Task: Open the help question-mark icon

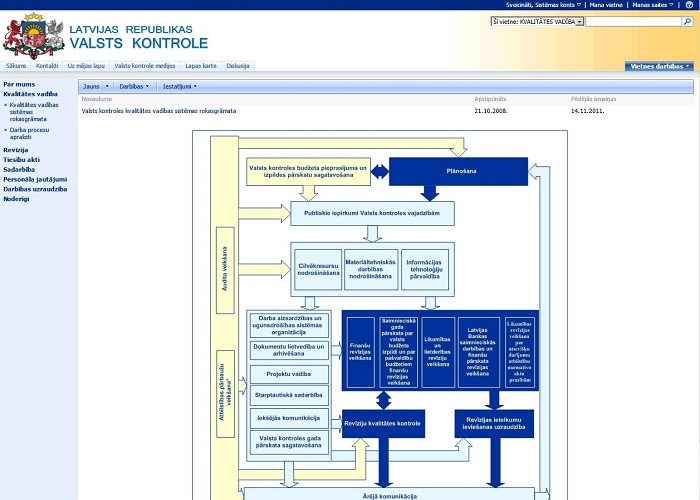Action: tap(689, 5)
